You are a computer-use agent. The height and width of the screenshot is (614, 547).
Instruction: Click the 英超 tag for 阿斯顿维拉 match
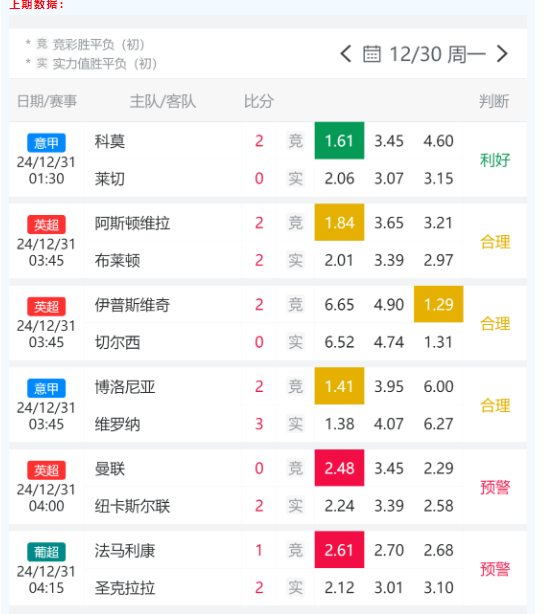[46, 225]
